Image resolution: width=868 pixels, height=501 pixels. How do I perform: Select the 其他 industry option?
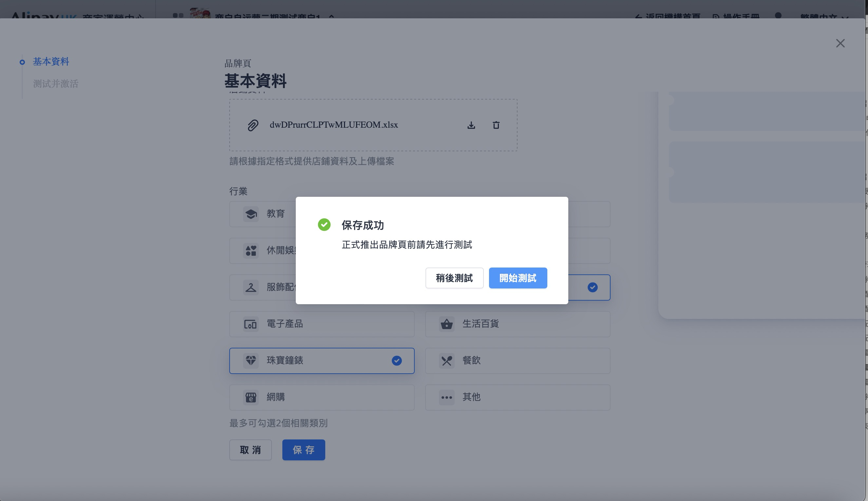517,398
